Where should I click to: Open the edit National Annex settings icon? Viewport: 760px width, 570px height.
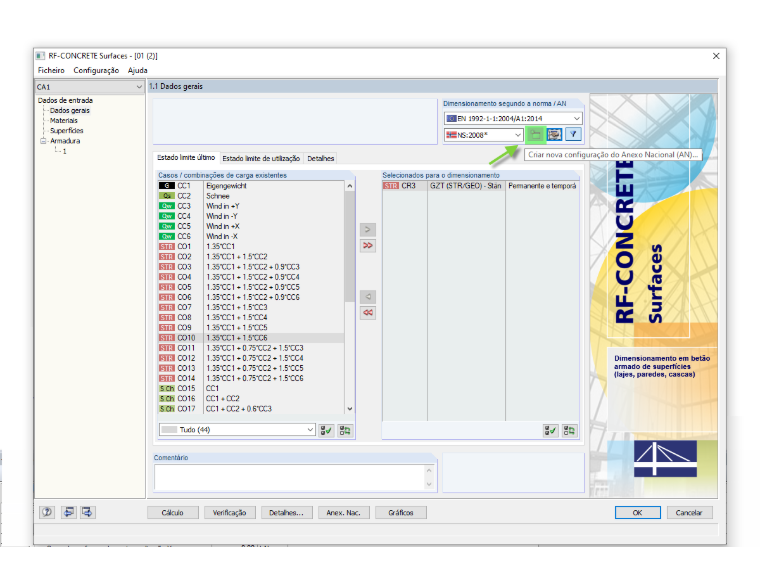[x=554, y=135]
